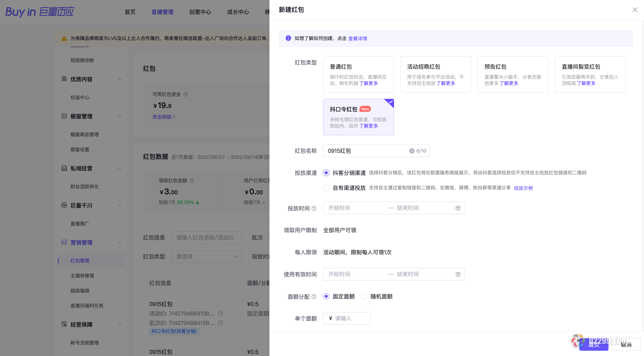Screen dimensions: 644x356
Task: Select the 普通红包 type card
Action: coord(358,74)
